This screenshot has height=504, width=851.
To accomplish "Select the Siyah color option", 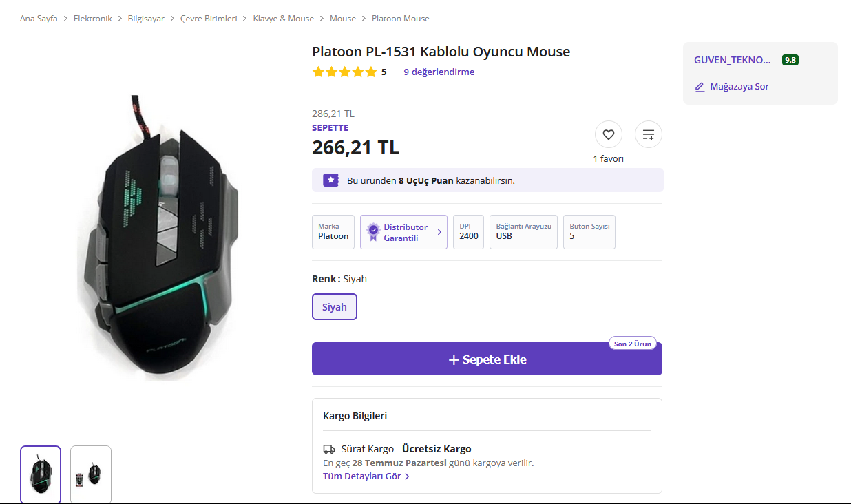I will tap(335, 307).
